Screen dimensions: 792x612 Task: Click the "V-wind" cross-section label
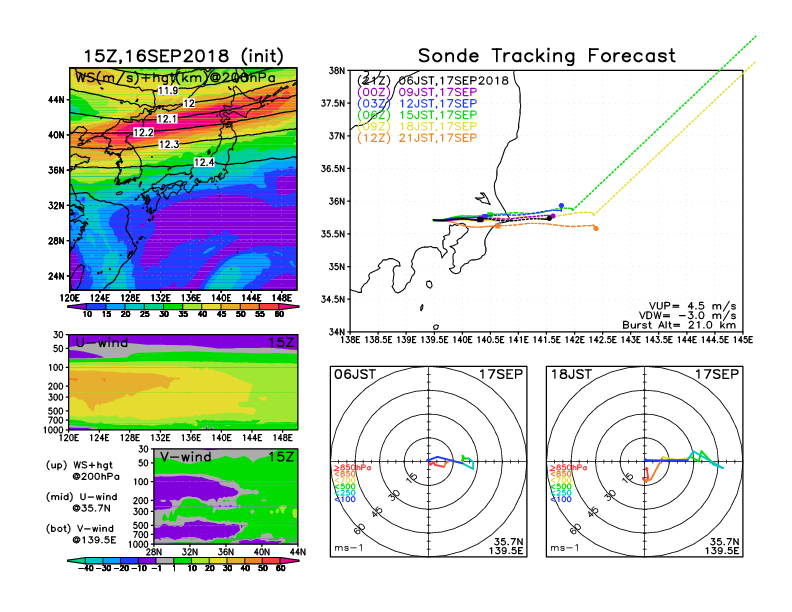(186, 457)
